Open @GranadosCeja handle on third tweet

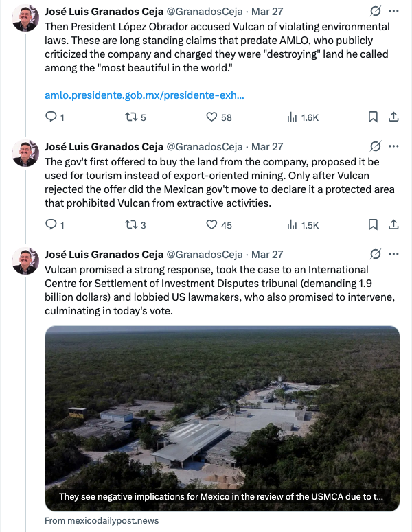coord(205,255)
